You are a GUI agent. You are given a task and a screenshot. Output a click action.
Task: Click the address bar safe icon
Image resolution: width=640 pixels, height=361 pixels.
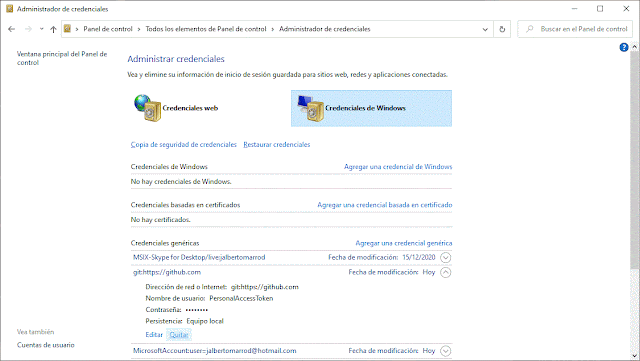click(x=67, y=29)
